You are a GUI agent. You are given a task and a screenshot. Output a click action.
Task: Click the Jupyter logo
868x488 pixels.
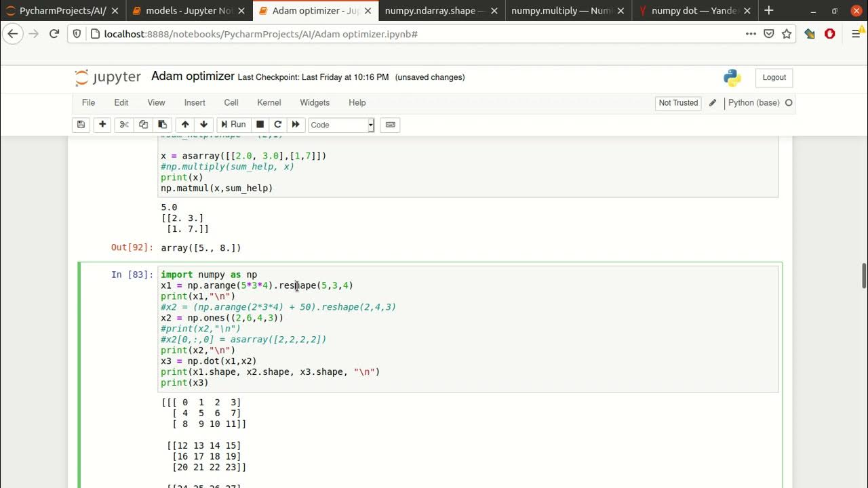click(108, 77)
